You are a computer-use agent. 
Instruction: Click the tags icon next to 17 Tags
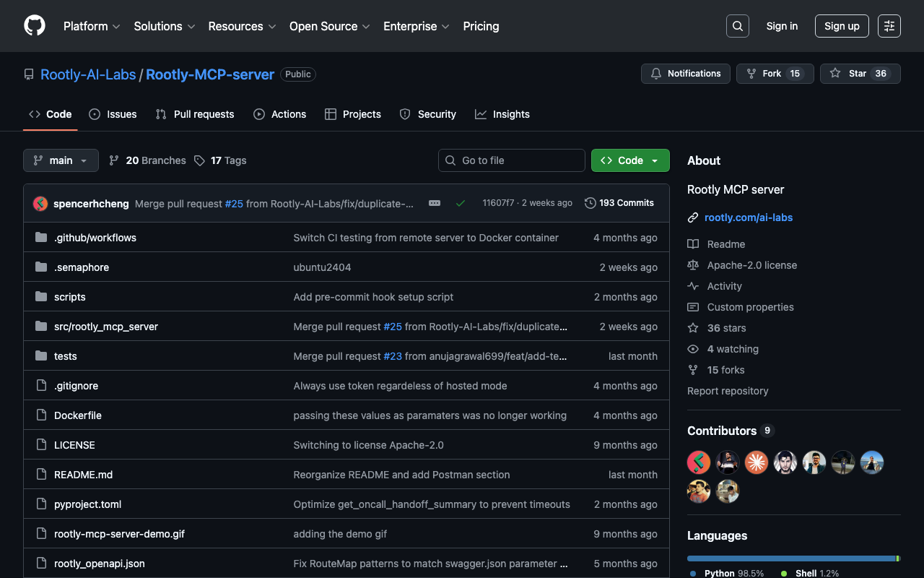point(200,160)
